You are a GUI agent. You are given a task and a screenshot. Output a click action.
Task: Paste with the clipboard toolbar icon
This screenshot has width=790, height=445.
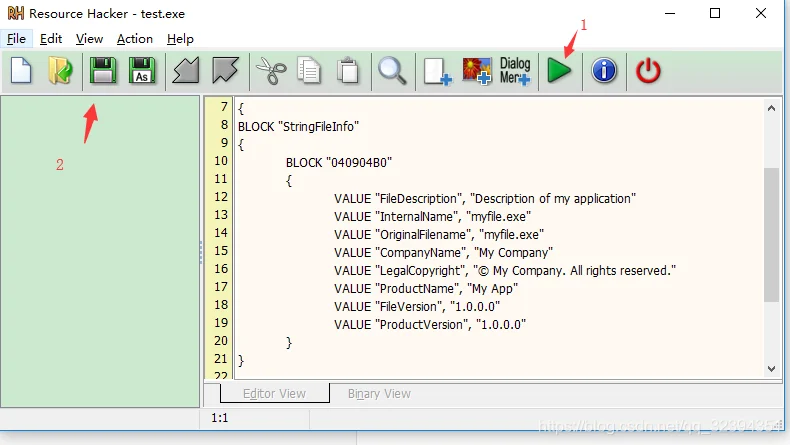click(348, 71)
